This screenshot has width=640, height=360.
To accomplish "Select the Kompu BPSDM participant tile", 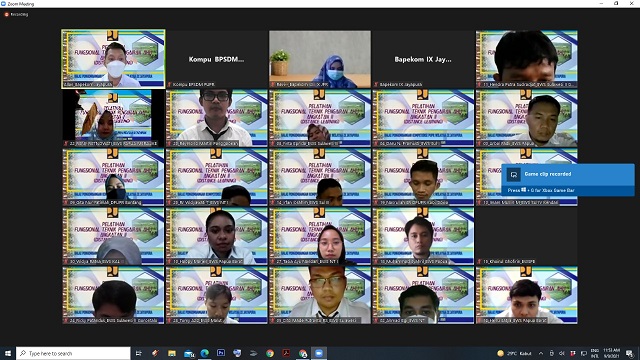I will [217, 59].
